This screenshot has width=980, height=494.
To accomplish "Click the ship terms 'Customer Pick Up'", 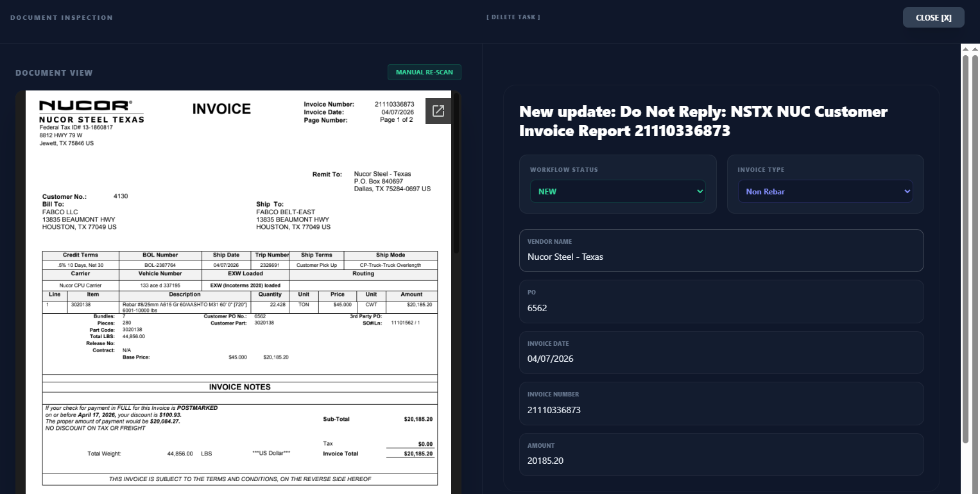I will (x=316, y=265).
